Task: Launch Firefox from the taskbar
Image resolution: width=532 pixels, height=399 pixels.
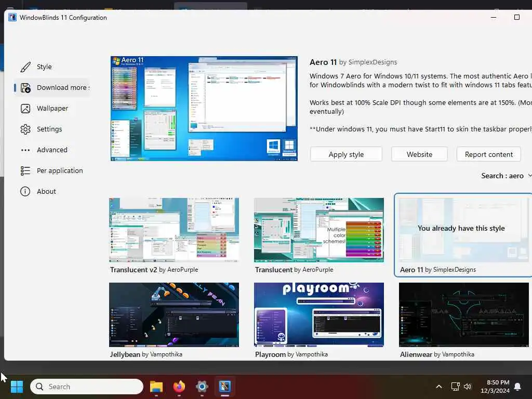Action: tap(179, 387)
